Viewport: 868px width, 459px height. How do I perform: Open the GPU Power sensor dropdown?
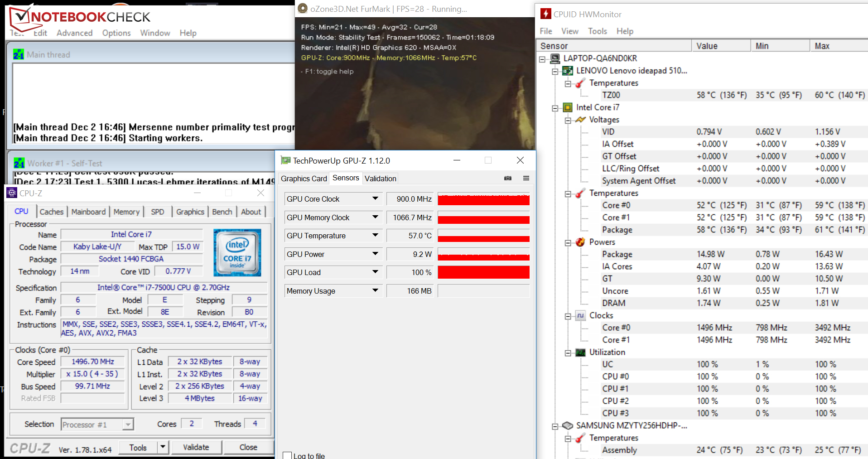(375, 254)
